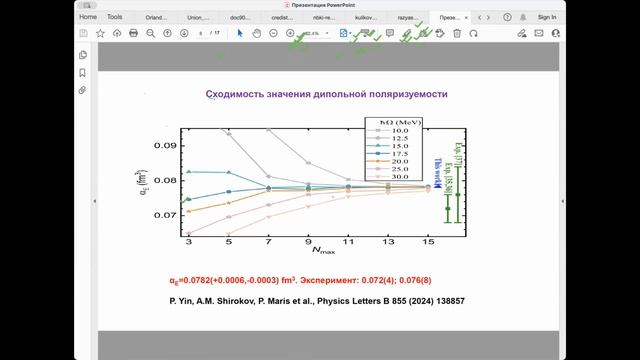The height and width of the screenshot is (360, 640).
Task: Add a sticky note comment
Action: coord(390,33)
